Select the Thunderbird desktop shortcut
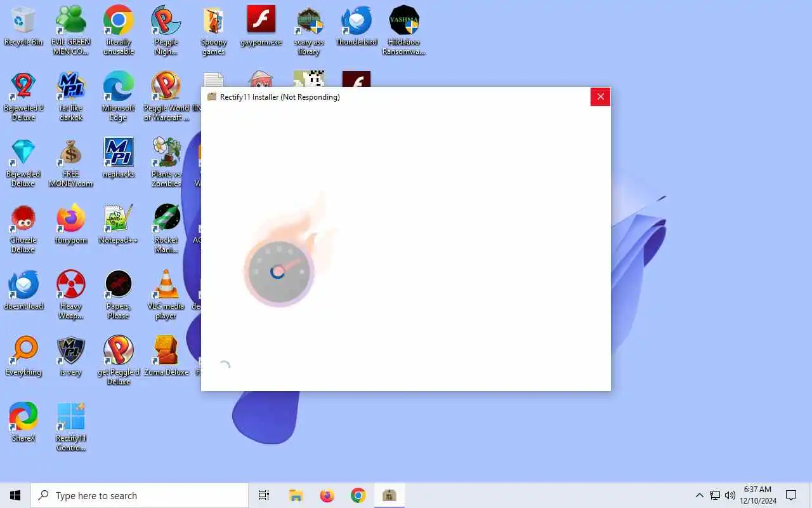Screen dimensions: 812x508 tap(357, 27)
